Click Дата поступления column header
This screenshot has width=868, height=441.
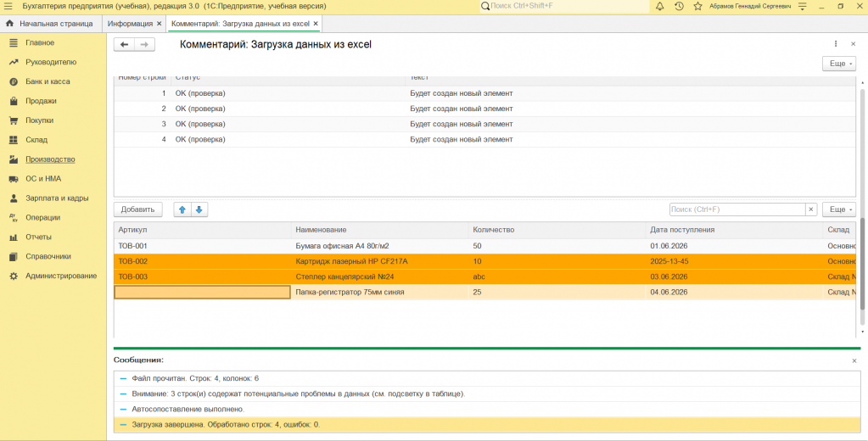coord(735,230)
